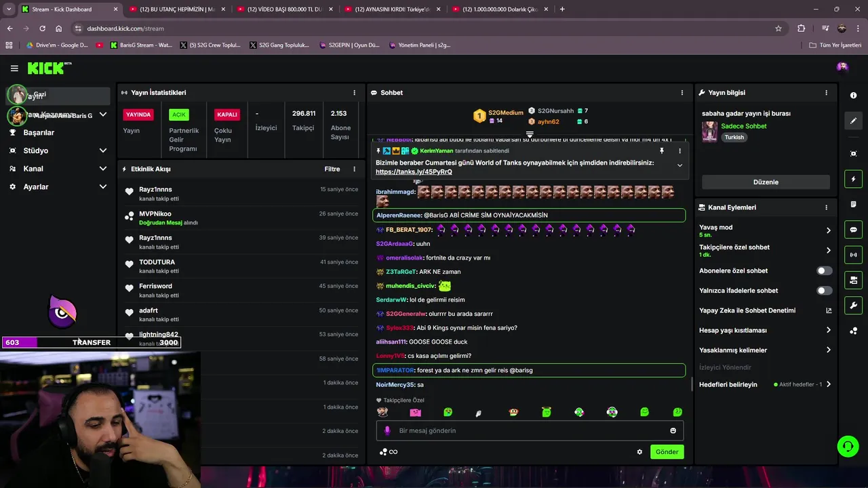This screenshot has height=488, width=868.
Task: Open the Yönetim Paneli bookmark
Action: (x=420, y=45)
